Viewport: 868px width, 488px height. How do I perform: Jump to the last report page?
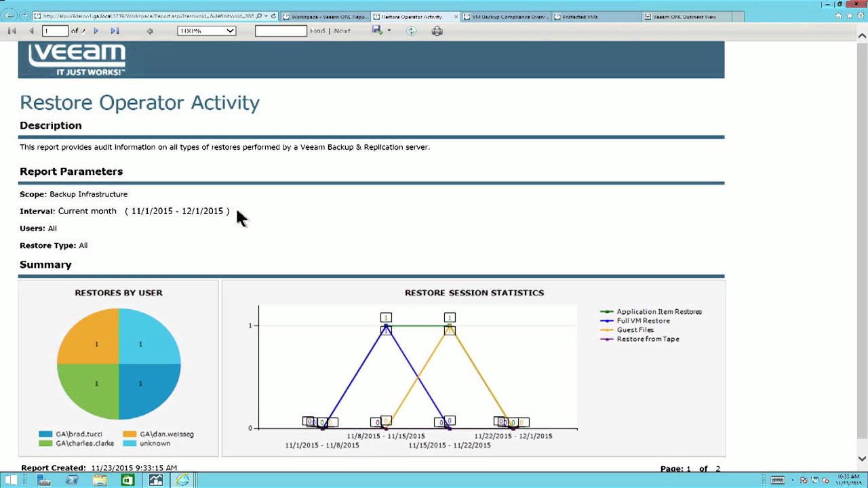point(115,30)
